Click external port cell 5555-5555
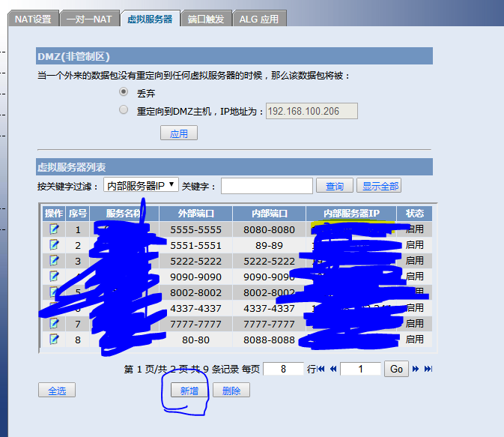Screen dimensions: 504x437 (195, 229)
